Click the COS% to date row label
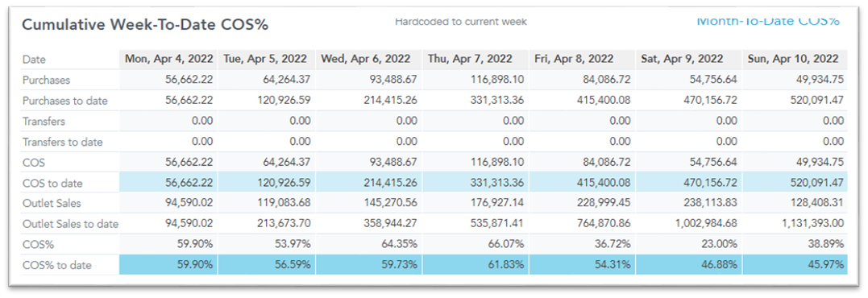868x298 pixels. (57, 265)
